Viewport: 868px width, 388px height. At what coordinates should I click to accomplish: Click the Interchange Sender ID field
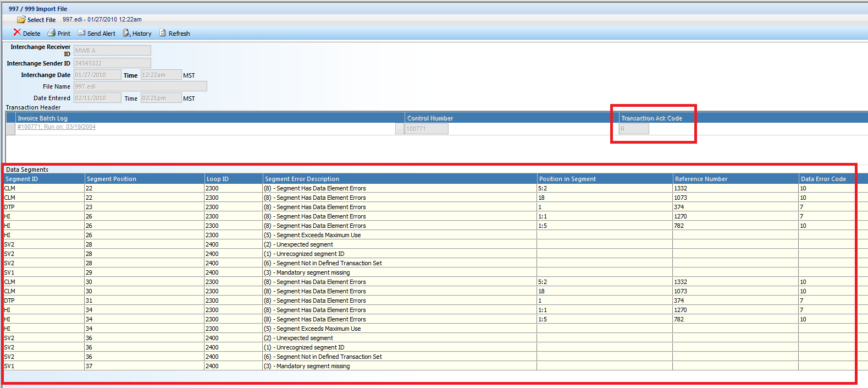[112, 63]
